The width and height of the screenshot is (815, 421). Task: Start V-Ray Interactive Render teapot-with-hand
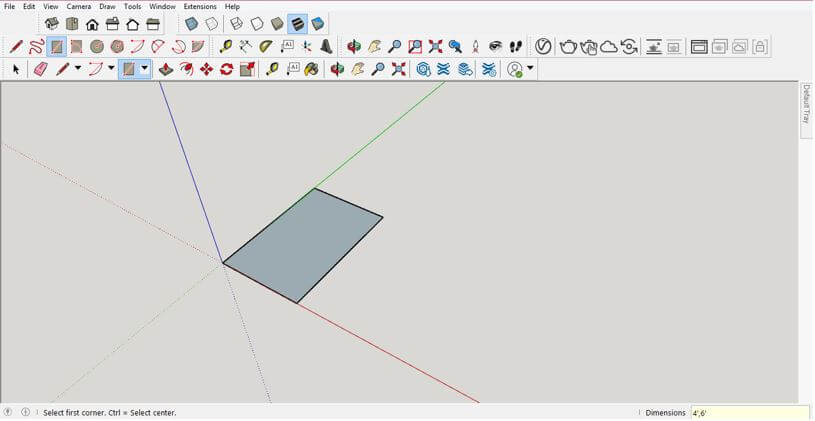(589, 47)
